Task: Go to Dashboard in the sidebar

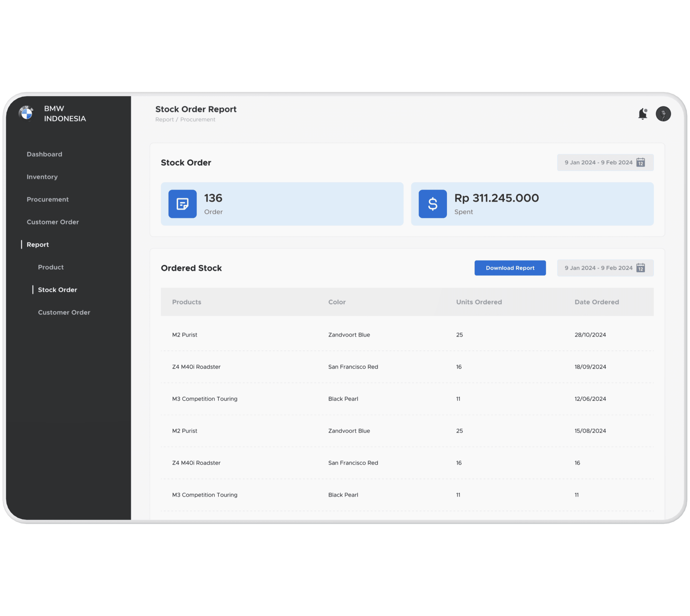Action: pyautogui.click(x=44, y=154)
